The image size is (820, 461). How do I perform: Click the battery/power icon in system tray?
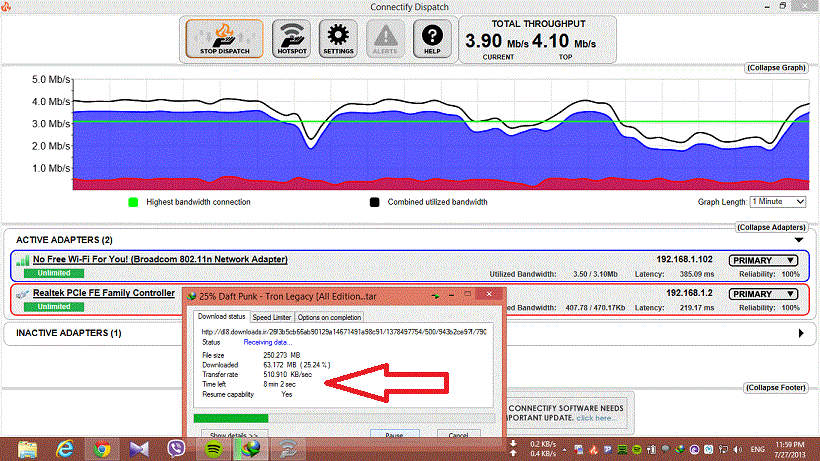click(652, 450)
